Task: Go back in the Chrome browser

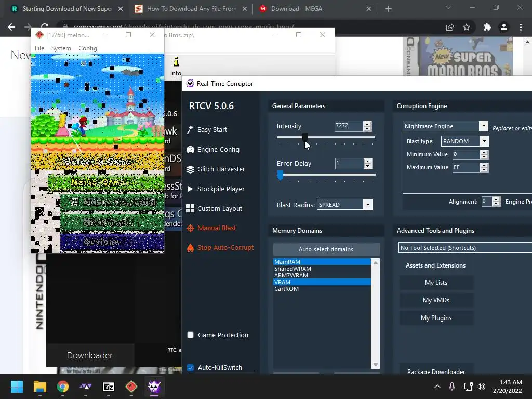Action: [x=11, y=27]
